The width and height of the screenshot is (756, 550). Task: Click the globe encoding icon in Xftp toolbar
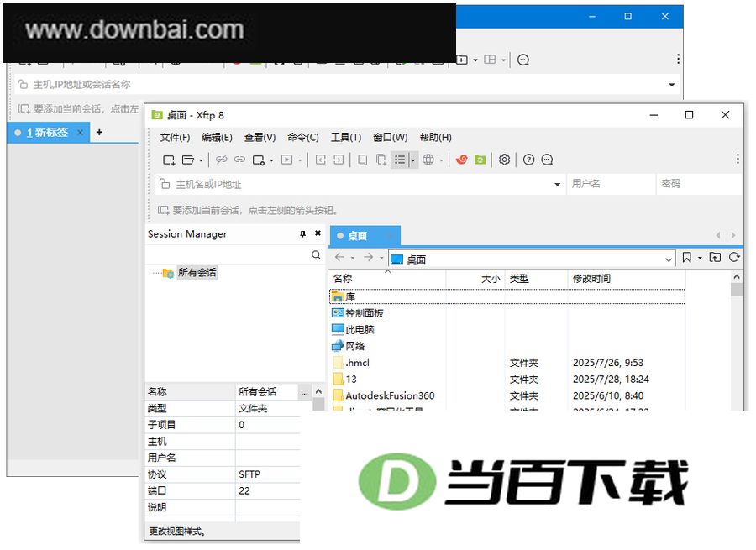click(x=428, y=160)
